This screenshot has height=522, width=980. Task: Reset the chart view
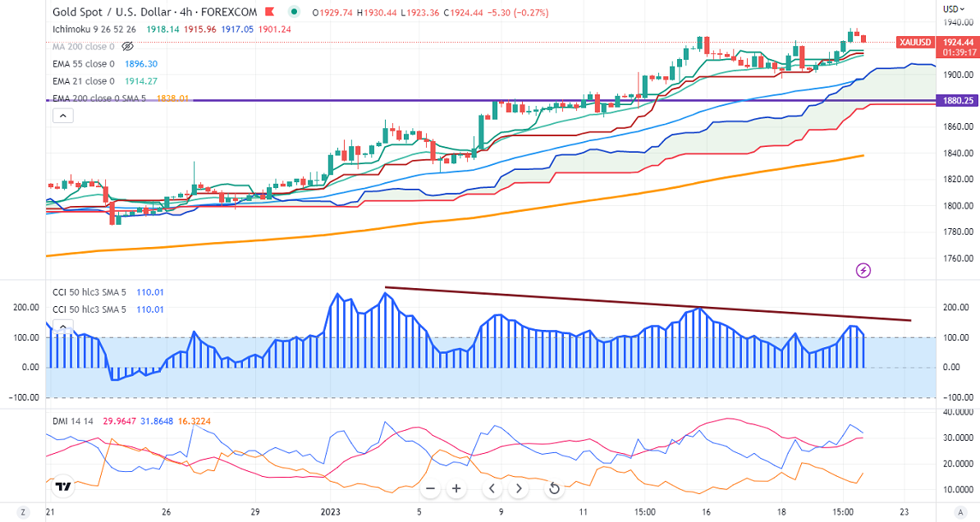[554, 488]
